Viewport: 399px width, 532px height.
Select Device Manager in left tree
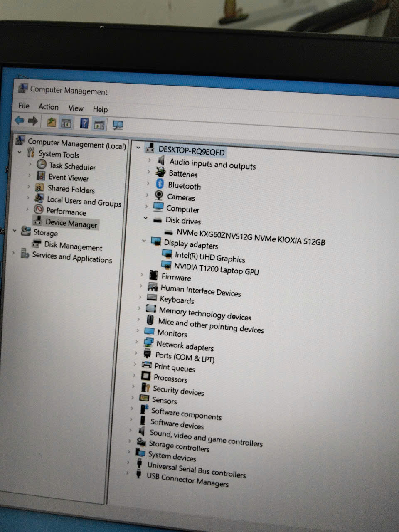coord(71,224)
